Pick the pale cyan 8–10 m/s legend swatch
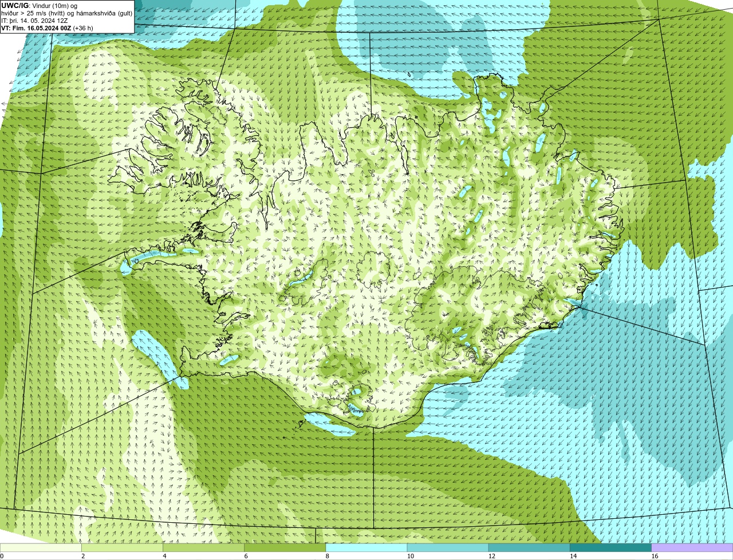This screenshot has height=560, width=733. (366, 547)
